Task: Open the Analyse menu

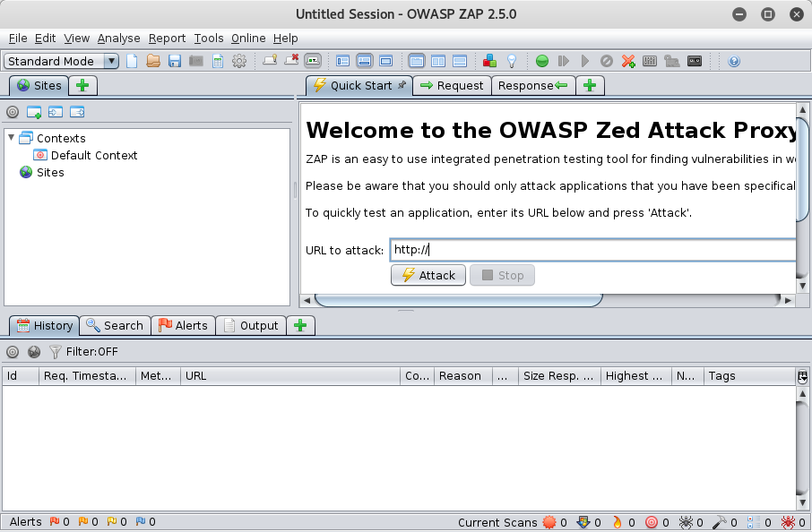Action: (118, 39)
